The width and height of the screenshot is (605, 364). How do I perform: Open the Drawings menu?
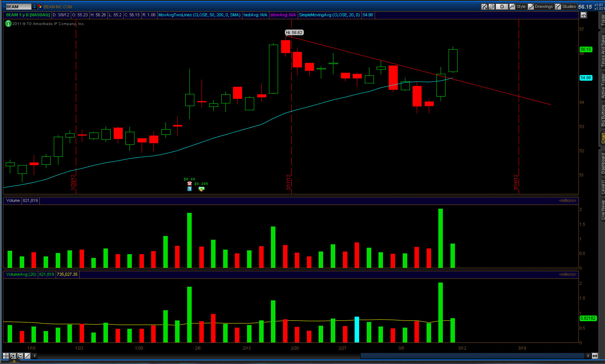pyautogui.click(x=541, y=6)
